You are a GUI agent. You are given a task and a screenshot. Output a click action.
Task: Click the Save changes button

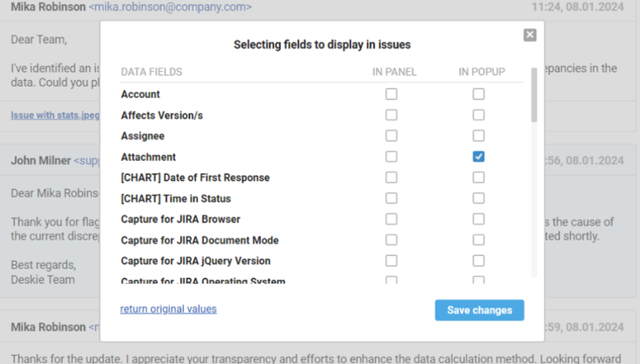click(479, 310)
